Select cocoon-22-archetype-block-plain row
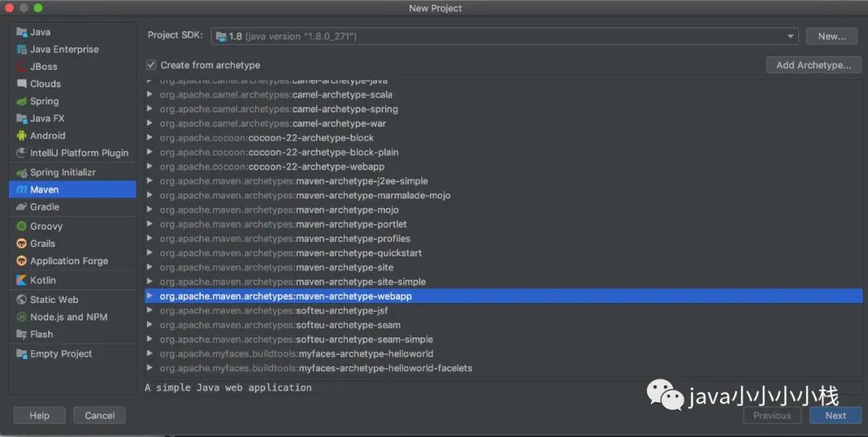This screenshot has width=868, height=437. coord(504,152)
